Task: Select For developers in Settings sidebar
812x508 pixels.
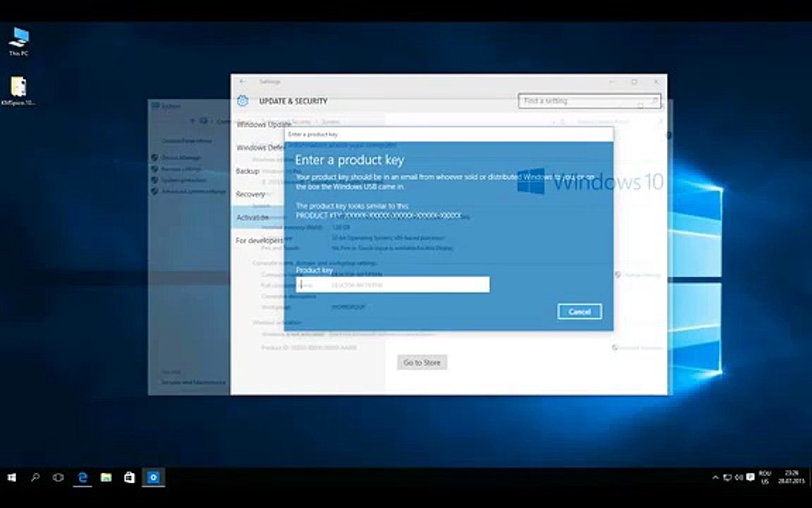Action: coord(259,241)
